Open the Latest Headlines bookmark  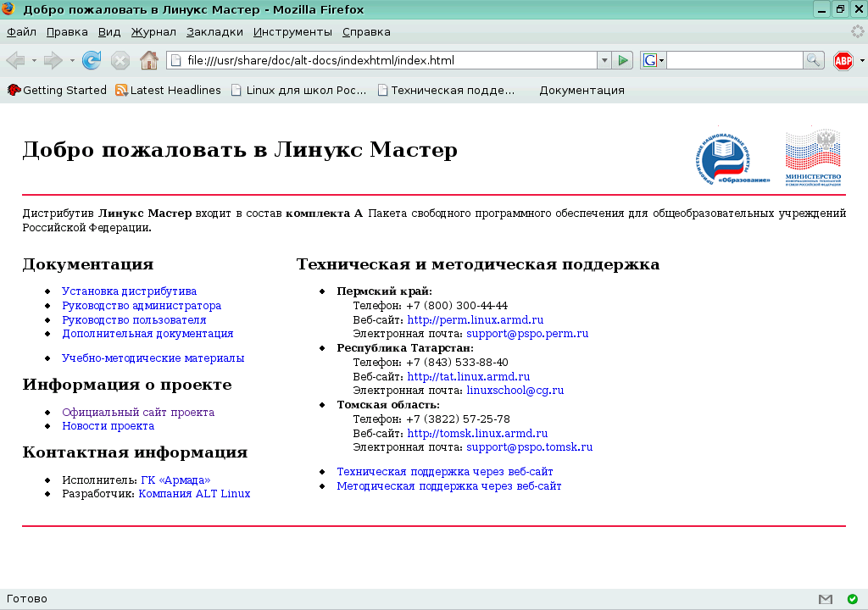click(x=167, y=90)
